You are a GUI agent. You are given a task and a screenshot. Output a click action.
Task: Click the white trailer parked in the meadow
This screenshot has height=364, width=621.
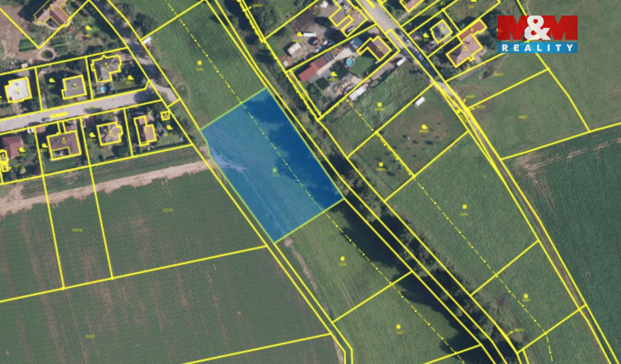click(x=419, y=101)
